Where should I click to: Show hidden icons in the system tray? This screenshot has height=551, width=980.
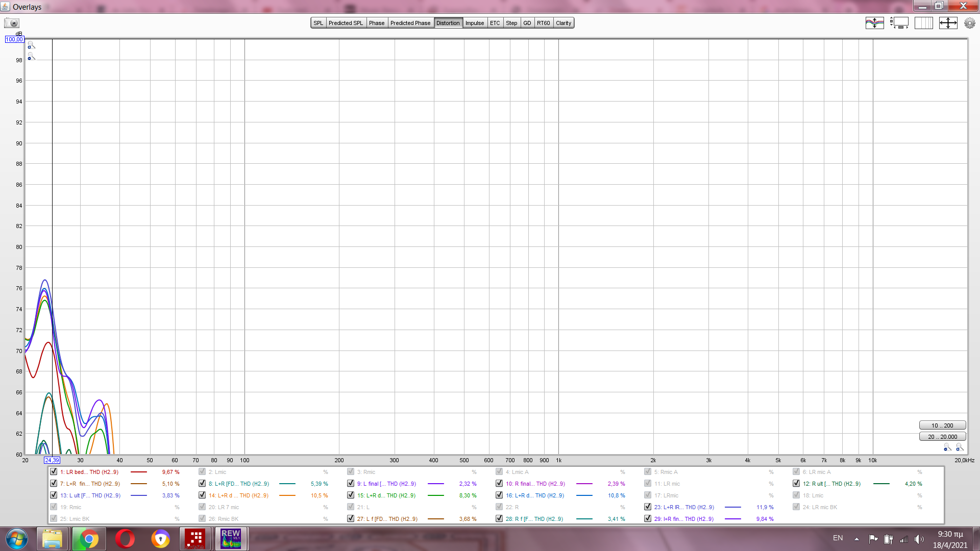[856, 539]
